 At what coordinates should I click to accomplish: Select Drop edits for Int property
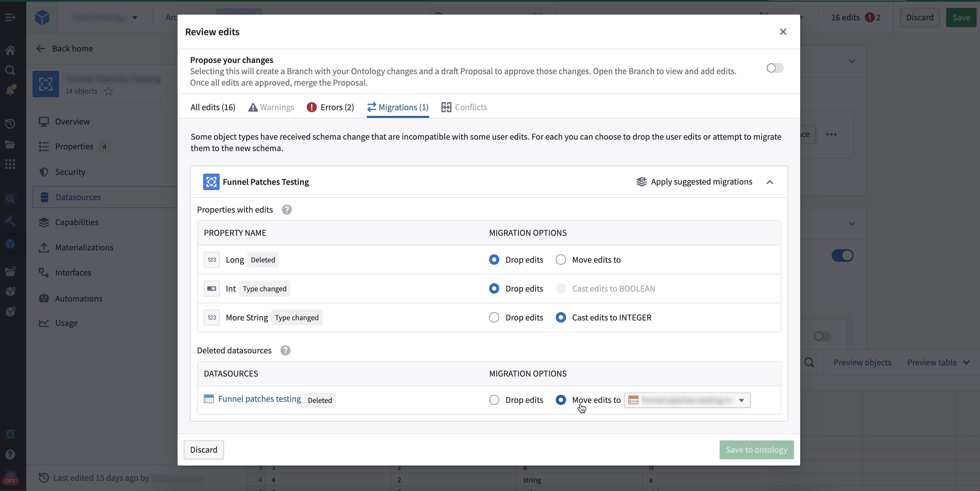pos(494,288)
